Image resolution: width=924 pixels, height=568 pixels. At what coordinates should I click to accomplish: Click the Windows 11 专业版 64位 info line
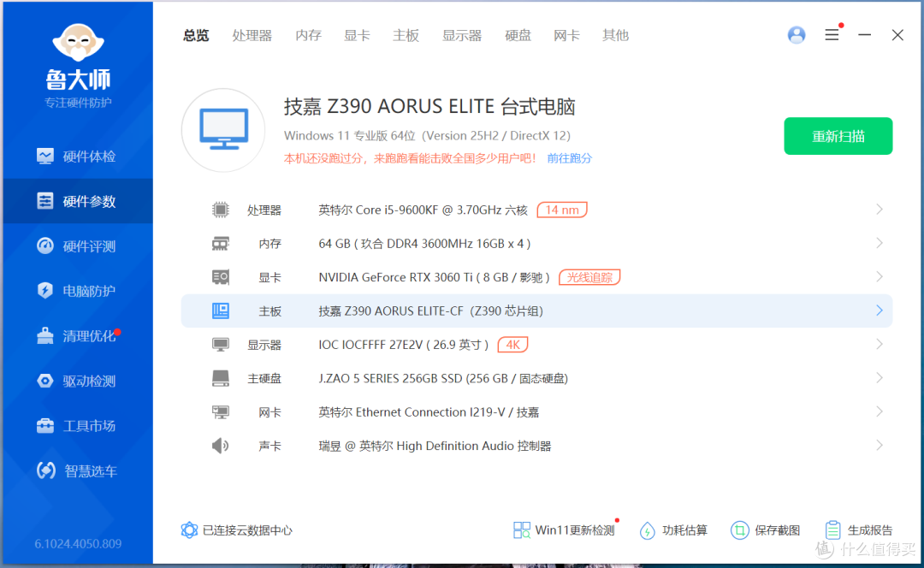tap(427, 135)
